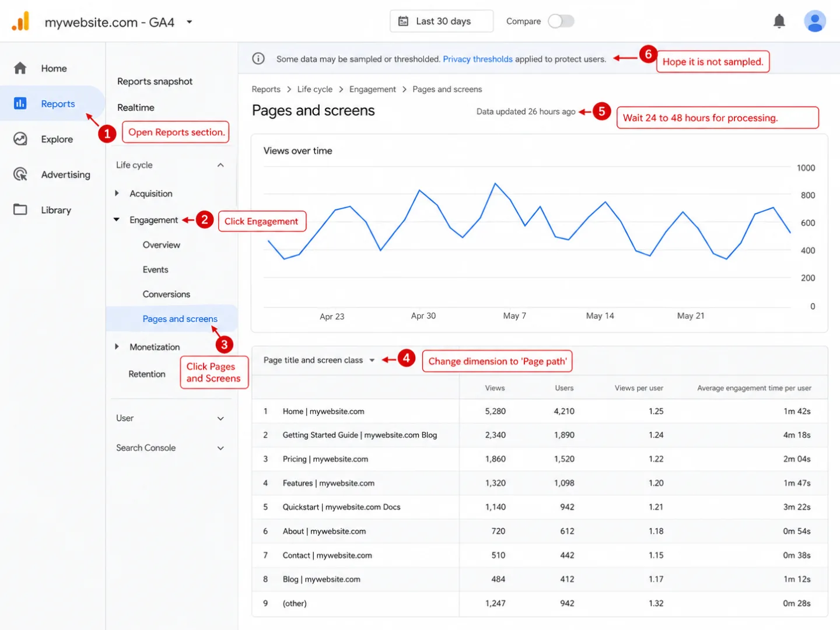The image size is (840, 630).
Task: Open the user account avatar
Action: point(814,22)
